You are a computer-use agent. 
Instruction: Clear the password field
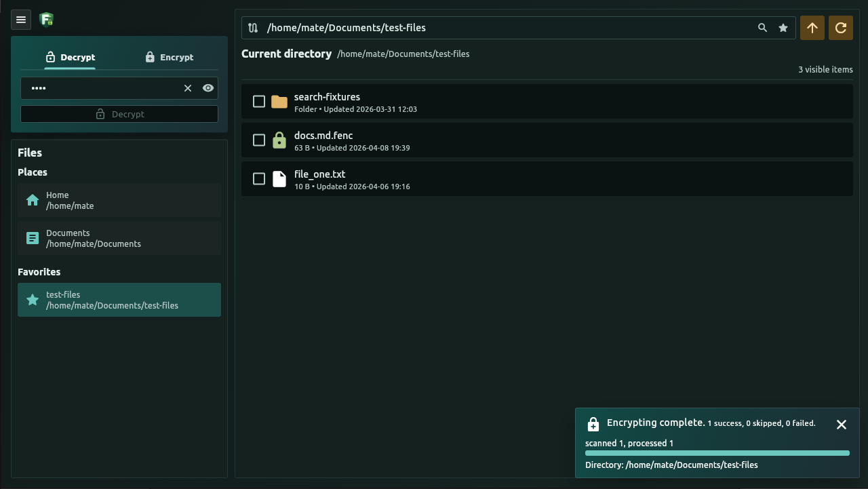click(188, 88)
